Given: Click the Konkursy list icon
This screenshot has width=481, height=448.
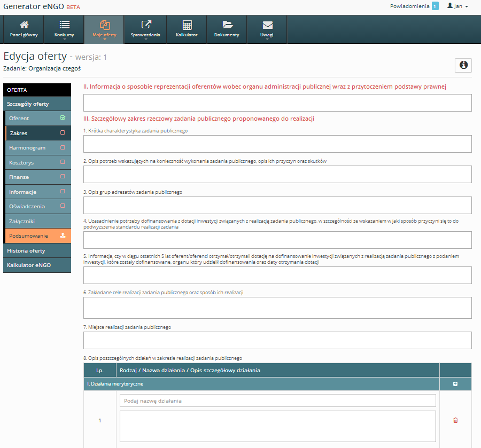Looking at the screenshot, I should tap(65, 25).
